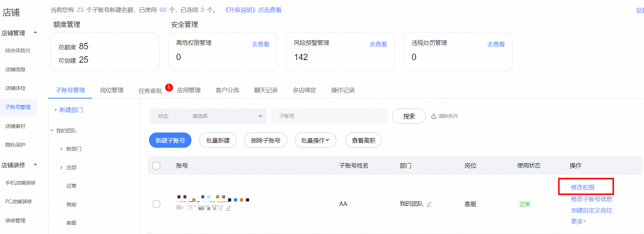Click 去查看 on 违规处罚管理 card
The image size is (644, 234).
coord(496,44)
